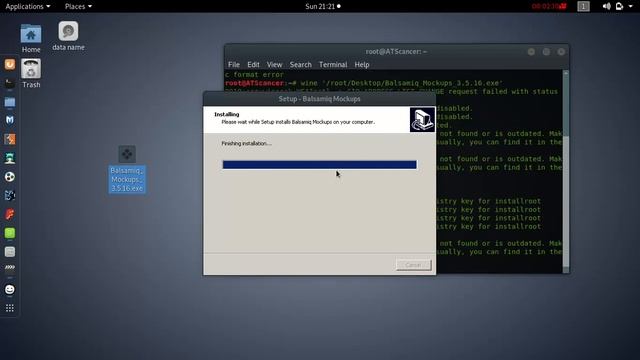Click the Setup - Balsamiq Mockups title bar
Viewport: 640px width, 360px height.
319,99
